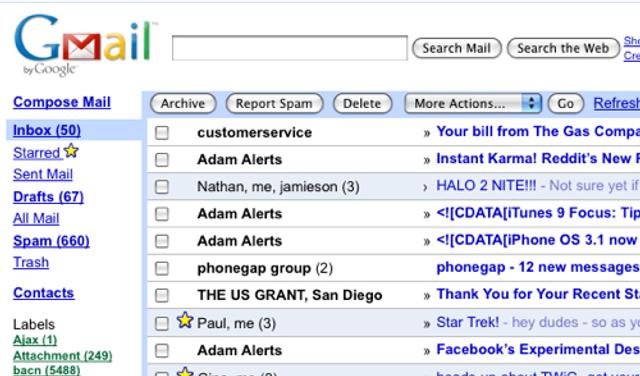Unstar the Paul, me conversation
Viewport: 640px width, 376px height.
184,320
